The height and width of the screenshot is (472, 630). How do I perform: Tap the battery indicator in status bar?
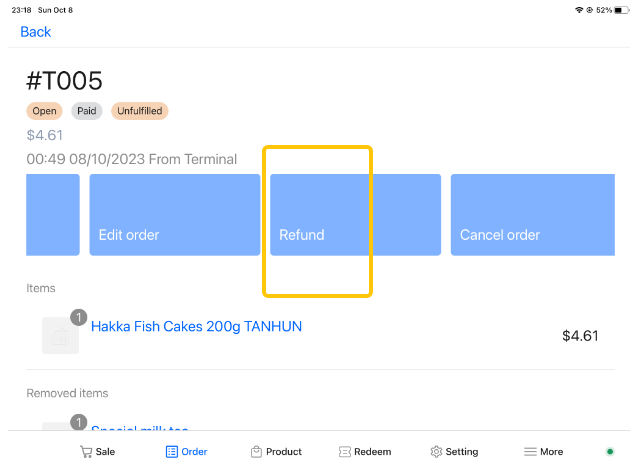tap(620, 10)
